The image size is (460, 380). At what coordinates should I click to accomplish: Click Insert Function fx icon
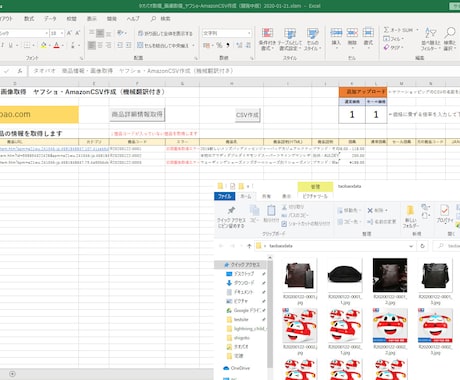20,71
